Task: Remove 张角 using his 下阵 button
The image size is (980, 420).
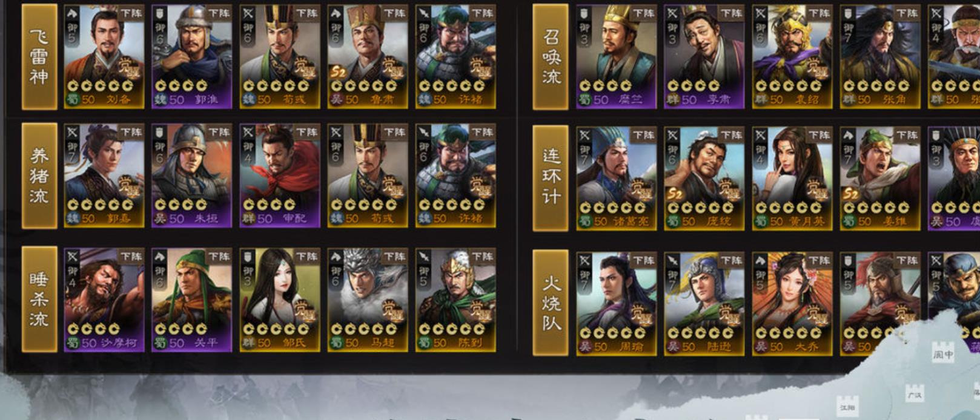Action: [x=907, y=13]
